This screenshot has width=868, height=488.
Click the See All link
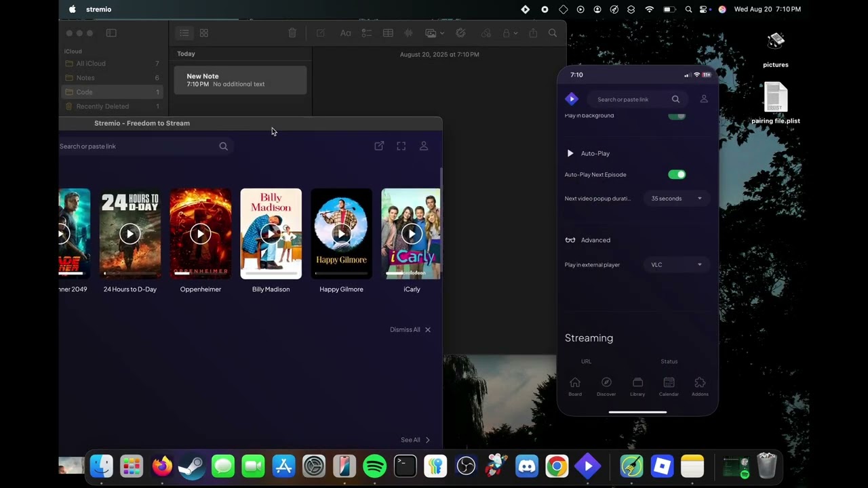(415, 440)
